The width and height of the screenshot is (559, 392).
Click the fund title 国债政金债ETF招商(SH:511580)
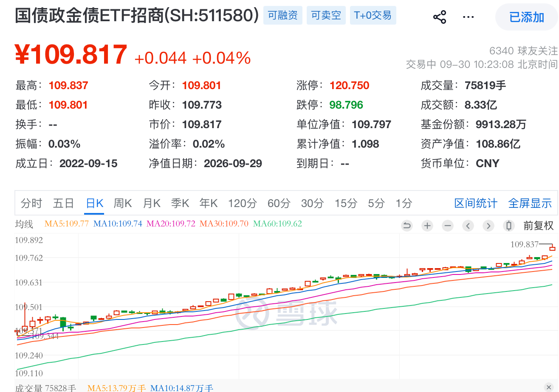click(137, 16)
